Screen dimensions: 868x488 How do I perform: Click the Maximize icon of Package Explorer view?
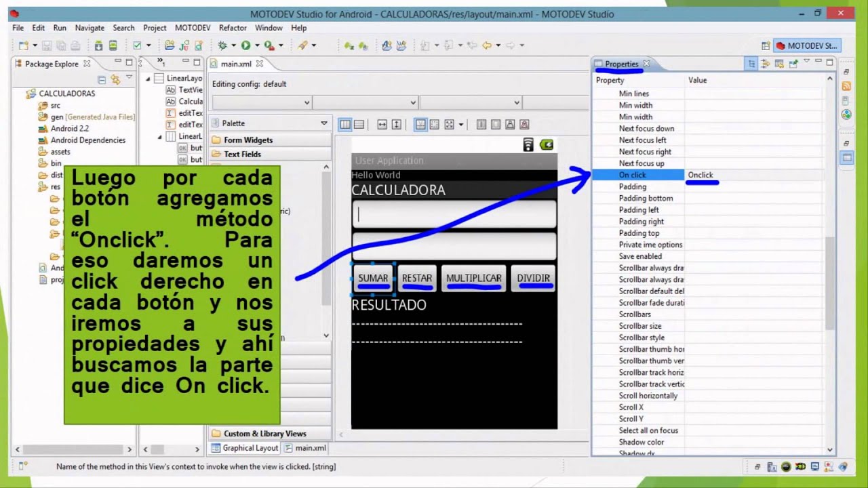coord(129,63)
